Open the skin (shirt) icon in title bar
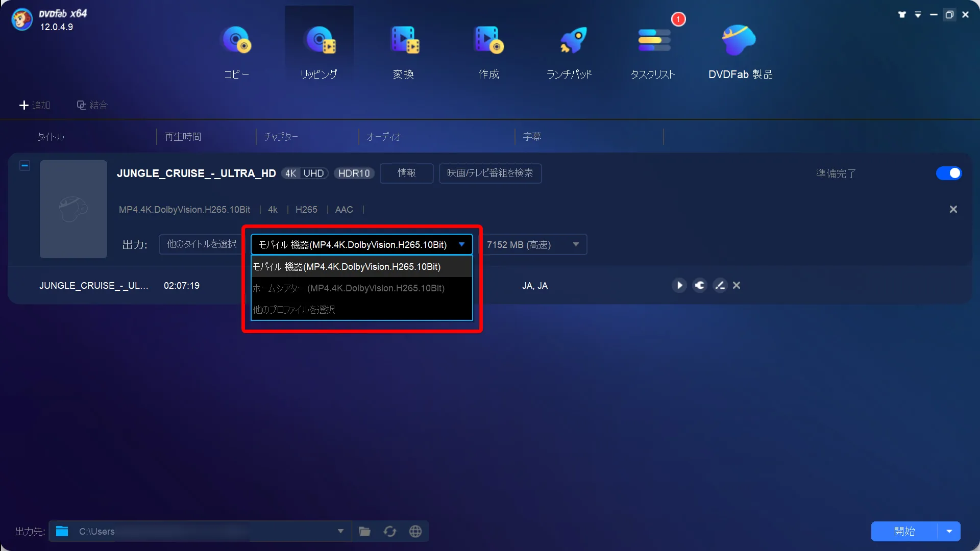The height and width of the screenshot is (551, 980). (x=902, y=15)
